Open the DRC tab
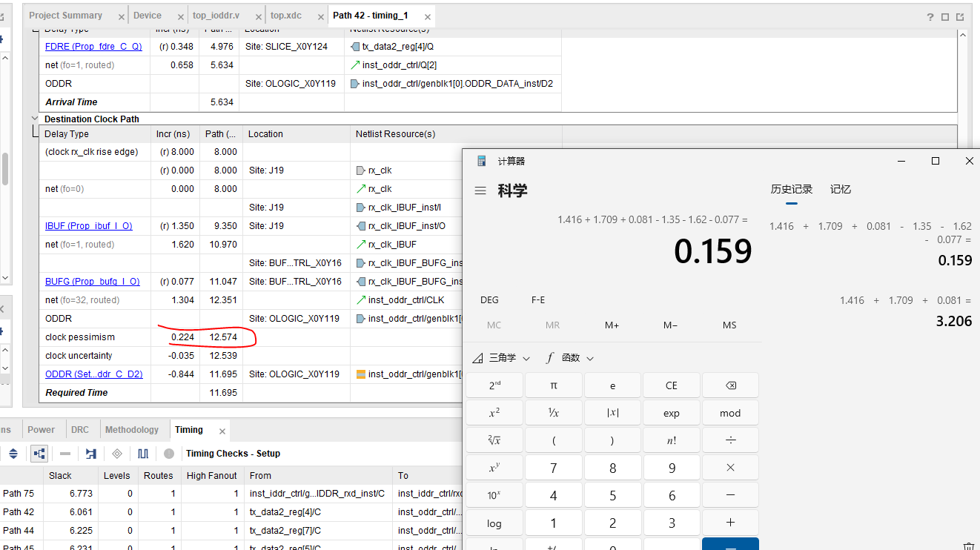The height and width of the screenshot is (550, 980). (80, 430)
